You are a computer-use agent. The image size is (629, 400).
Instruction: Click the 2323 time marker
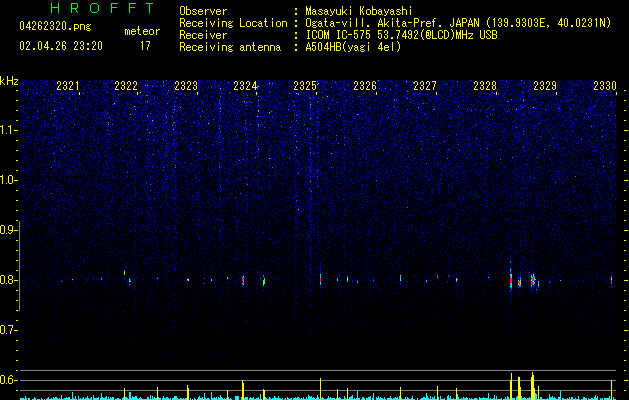click(186, 86)
